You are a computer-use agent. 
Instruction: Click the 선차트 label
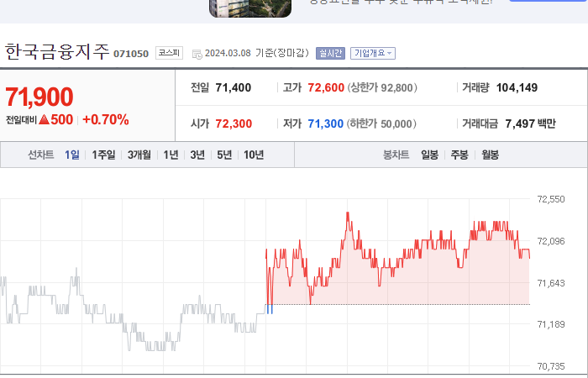pyautogui.click(x=41, y=155)
